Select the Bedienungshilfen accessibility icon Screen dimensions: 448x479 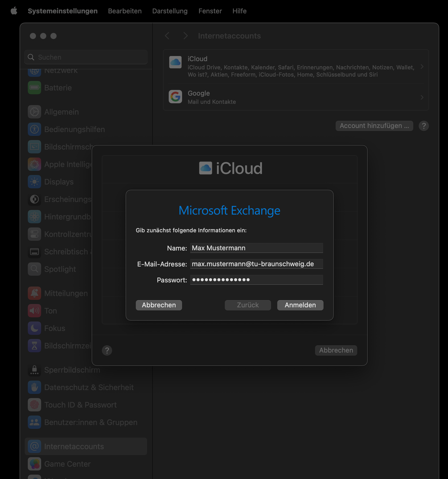[x=34, y=129]
